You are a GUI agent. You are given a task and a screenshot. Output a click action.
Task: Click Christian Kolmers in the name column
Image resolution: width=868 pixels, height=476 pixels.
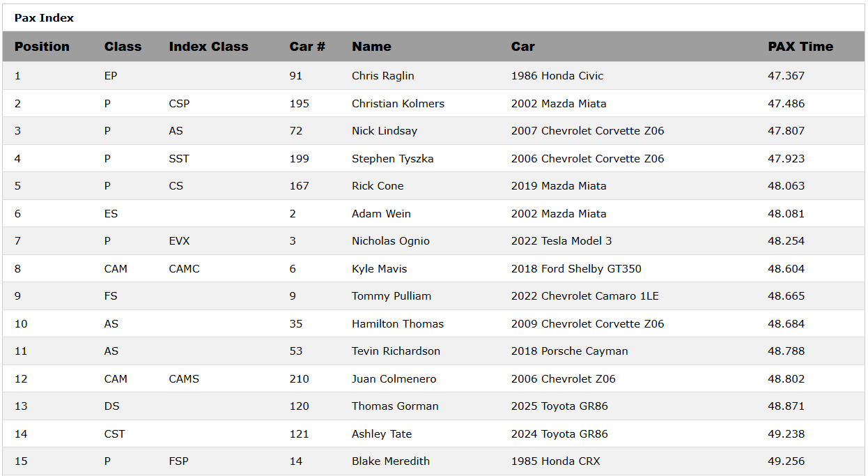(x=398, y=104)
